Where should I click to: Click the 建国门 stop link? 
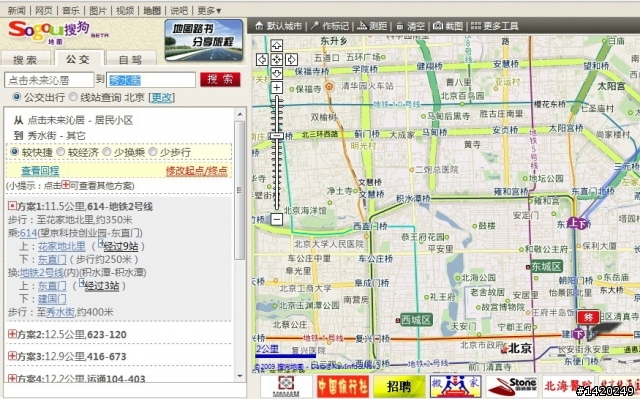click(52, 299)
